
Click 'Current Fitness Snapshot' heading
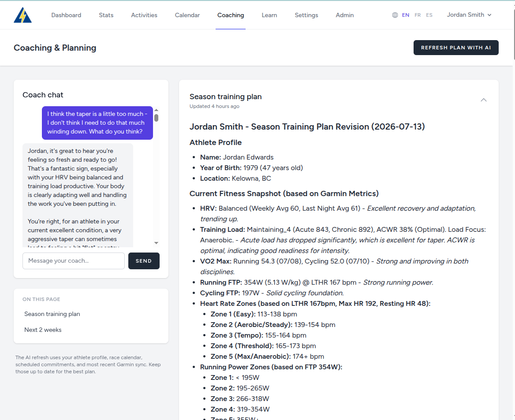[x=284, y=194]
